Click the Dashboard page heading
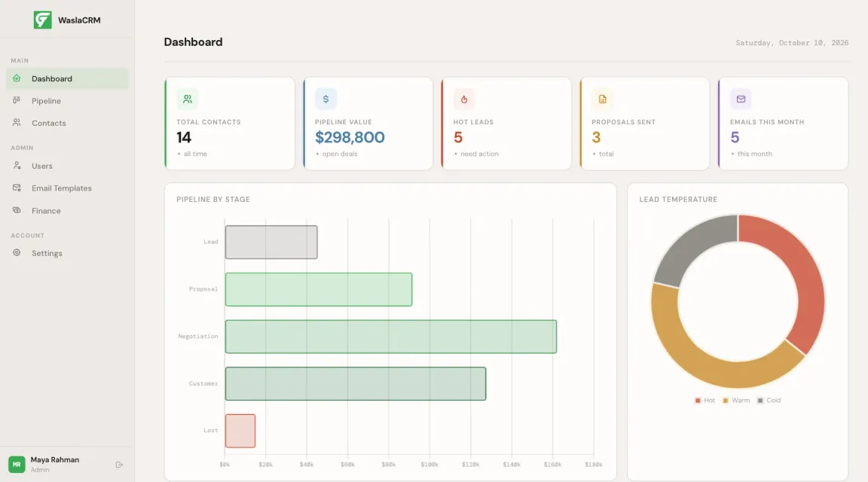The height and width of the screenshot is (482, 868). click(x=193, y=42)
